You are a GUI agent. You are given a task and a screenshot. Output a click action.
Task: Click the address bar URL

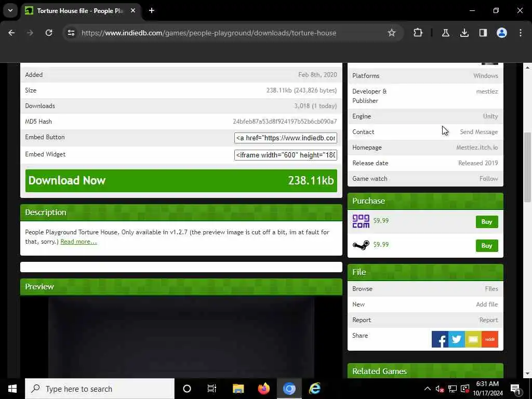[209, 33]
